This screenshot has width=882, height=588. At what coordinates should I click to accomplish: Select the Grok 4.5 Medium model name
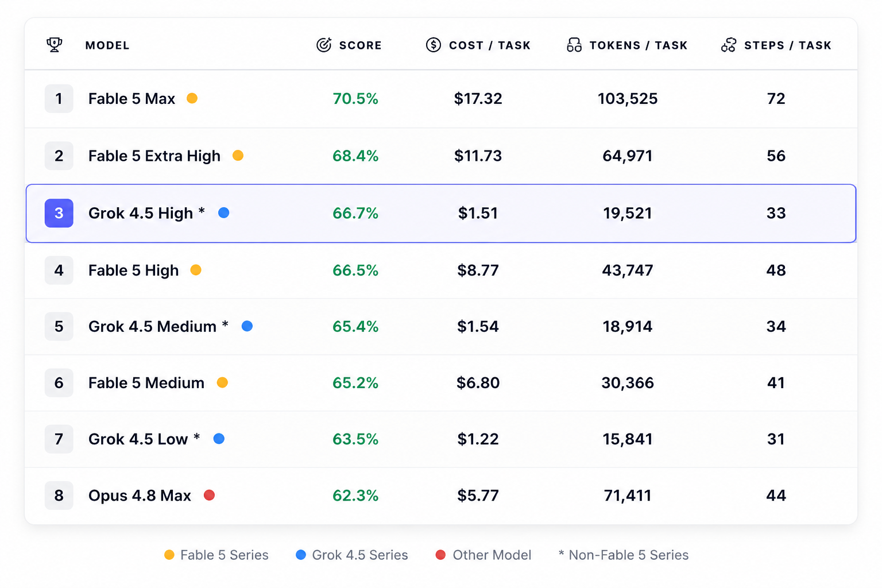[x=153, y=327]
